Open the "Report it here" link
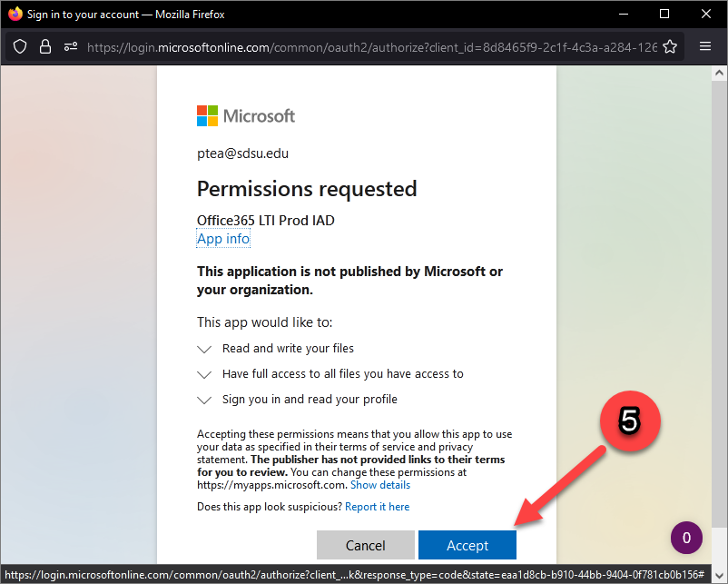This screenshot has width=728, height=584. pyautogui.click(x=377, y=506)
